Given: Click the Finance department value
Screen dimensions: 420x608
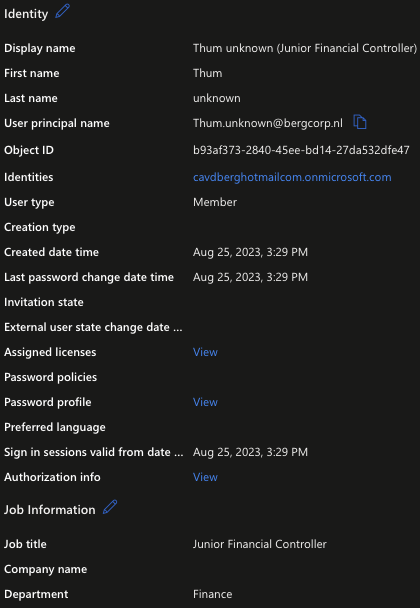Looking at the screenshot, I should click(213, 594).
